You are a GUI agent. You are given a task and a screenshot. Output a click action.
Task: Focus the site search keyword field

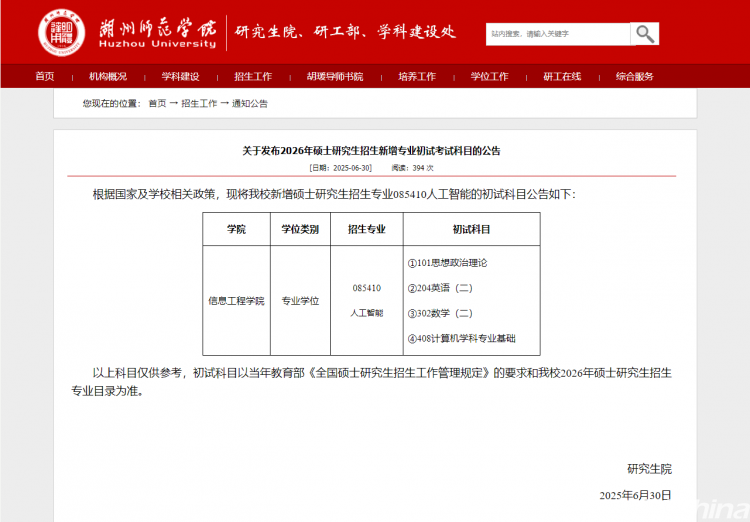coord(558,34)
